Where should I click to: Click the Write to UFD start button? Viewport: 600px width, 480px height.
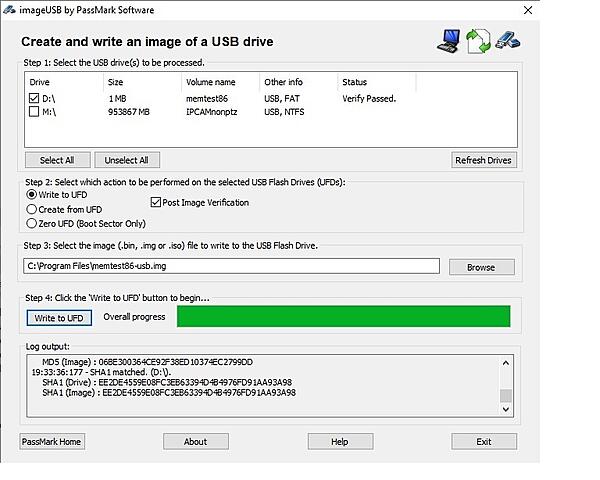(x=59, y=318)
